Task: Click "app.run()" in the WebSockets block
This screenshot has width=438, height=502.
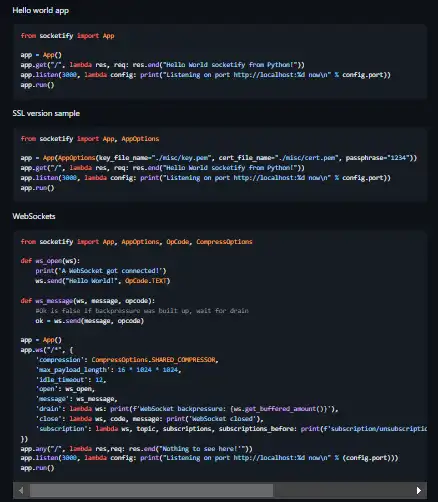Action: click(x=37, y=468)
